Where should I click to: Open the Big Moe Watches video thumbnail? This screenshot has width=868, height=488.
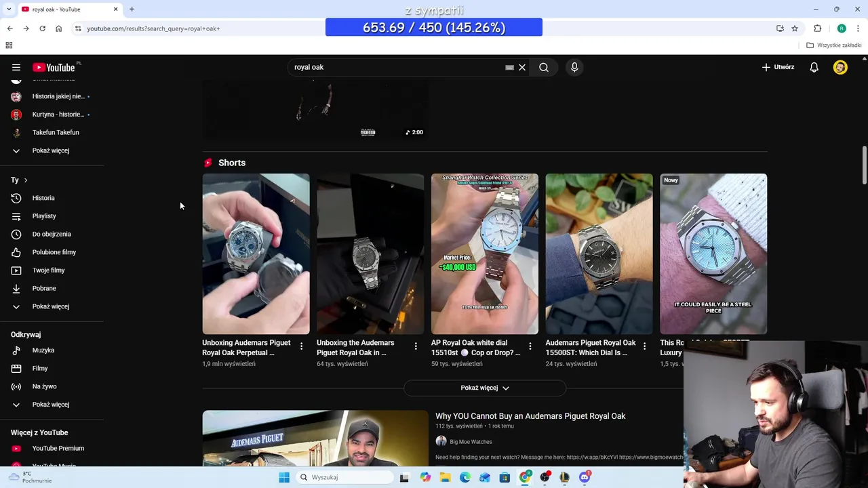(315, 438)
